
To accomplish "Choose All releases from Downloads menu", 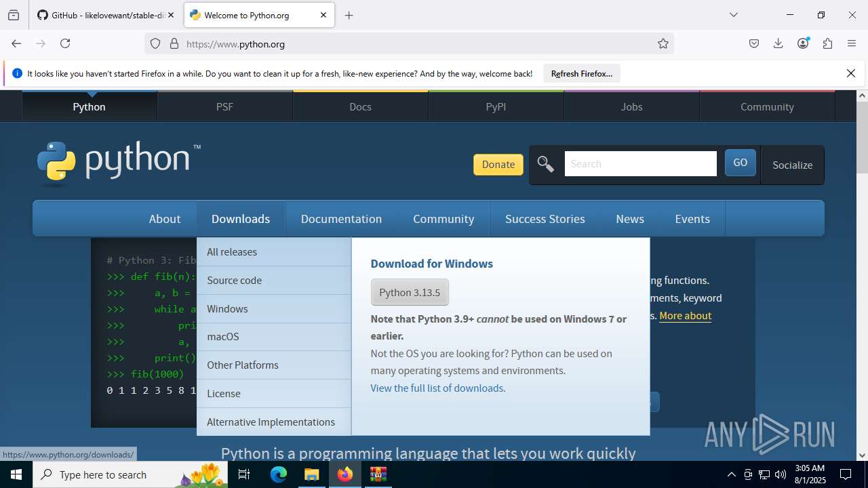I will point(274,251).
